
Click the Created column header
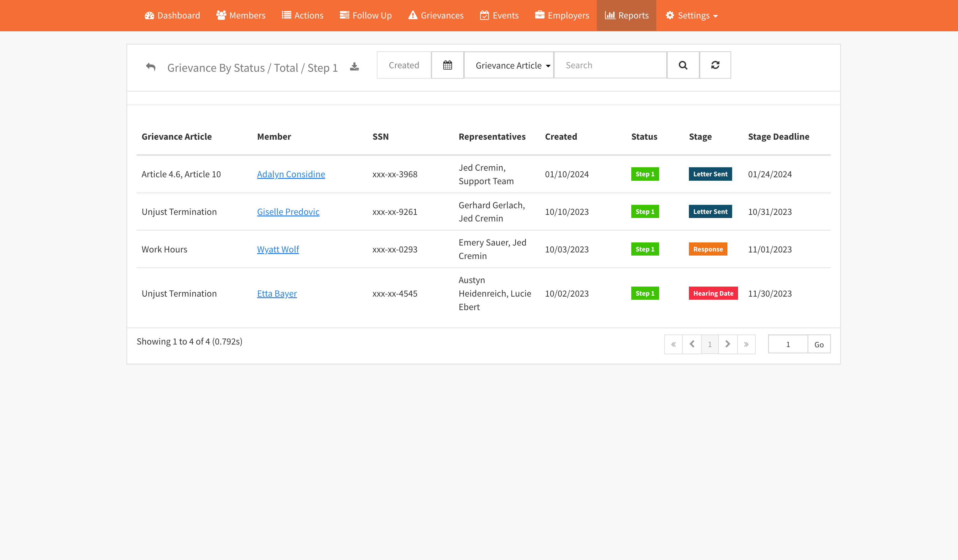pyautogui.click(x=561, y=137)
